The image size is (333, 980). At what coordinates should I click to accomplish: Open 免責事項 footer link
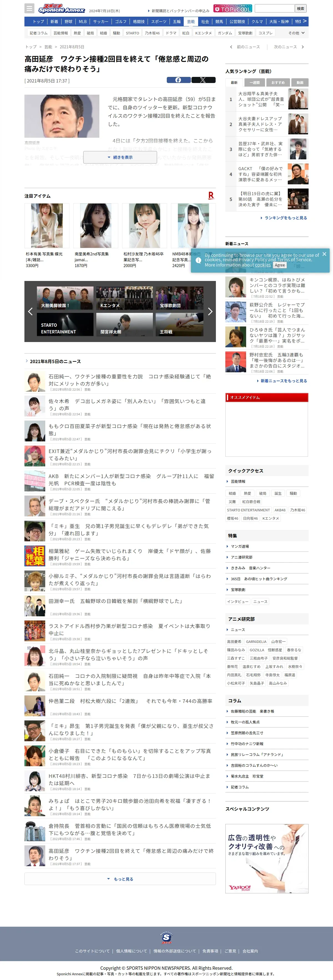pyautogui.click(x=210, y=951)
